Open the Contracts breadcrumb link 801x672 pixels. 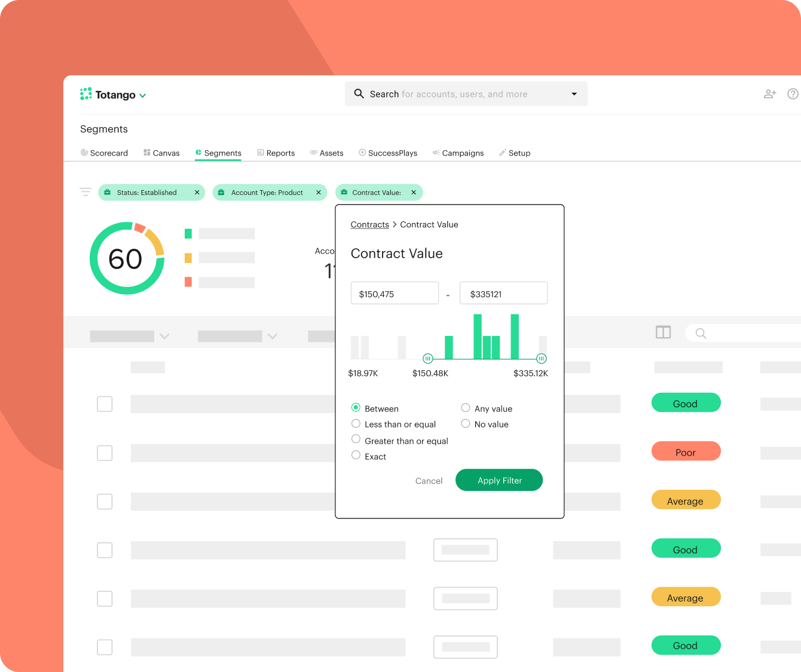(x=369, y=225)
